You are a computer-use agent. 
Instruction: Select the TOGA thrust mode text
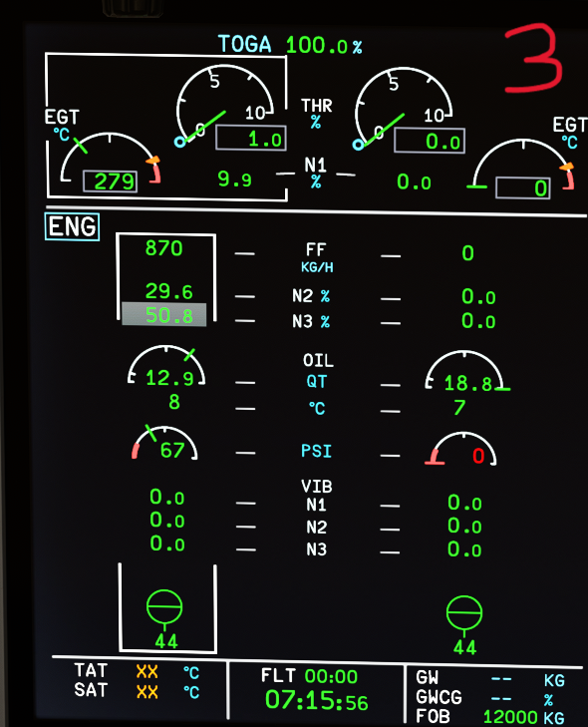(244, 45)
